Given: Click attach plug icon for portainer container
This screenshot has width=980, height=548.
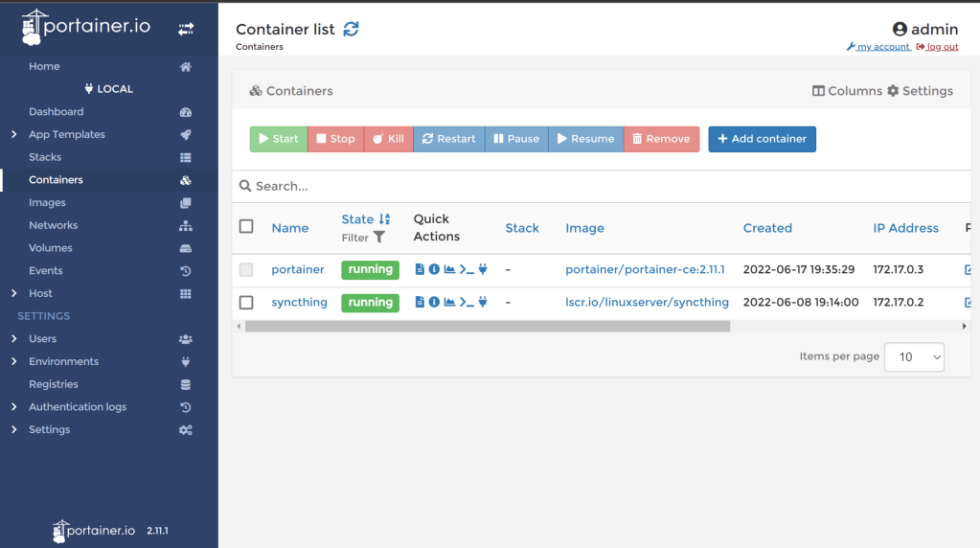Looking at the screenshot, I should tap(483, 270).
